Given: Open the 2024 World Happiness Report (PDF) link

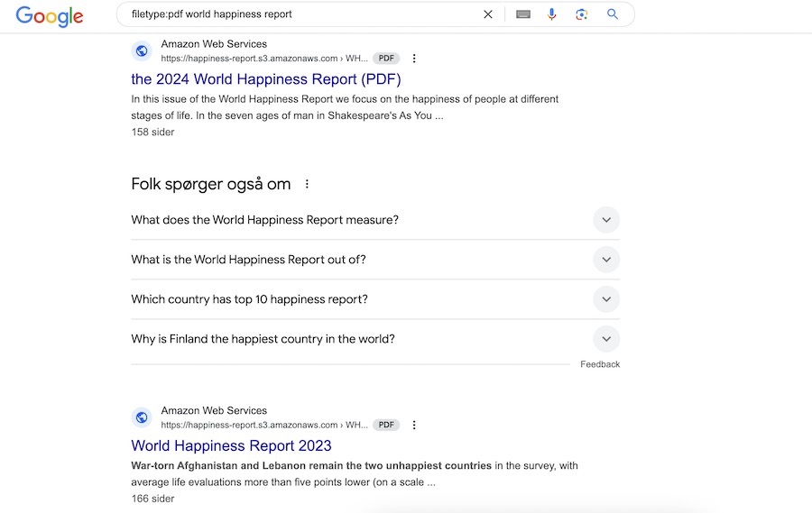Looking at the screenshot, I should pyautogui.click(x=266, y=79).
